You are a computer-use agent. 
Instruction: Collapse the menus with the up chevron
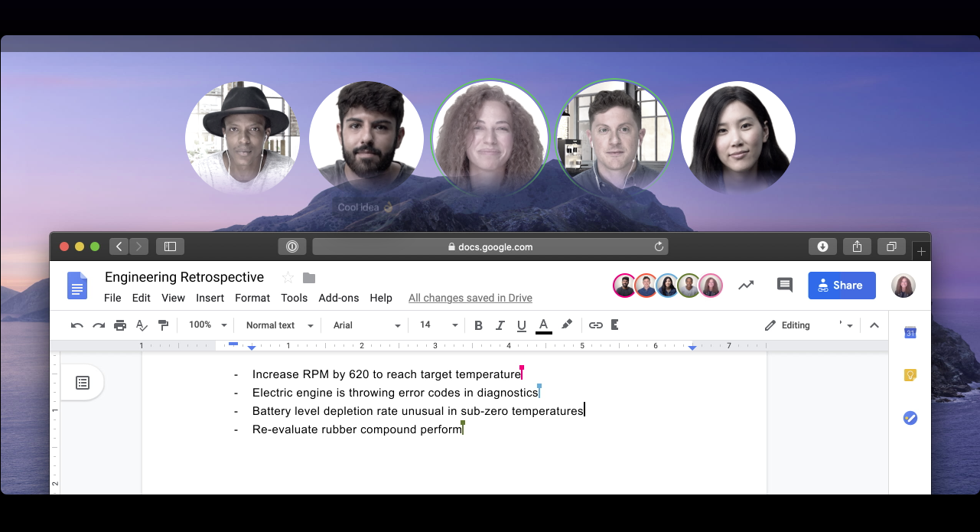[x=874, y=325]
